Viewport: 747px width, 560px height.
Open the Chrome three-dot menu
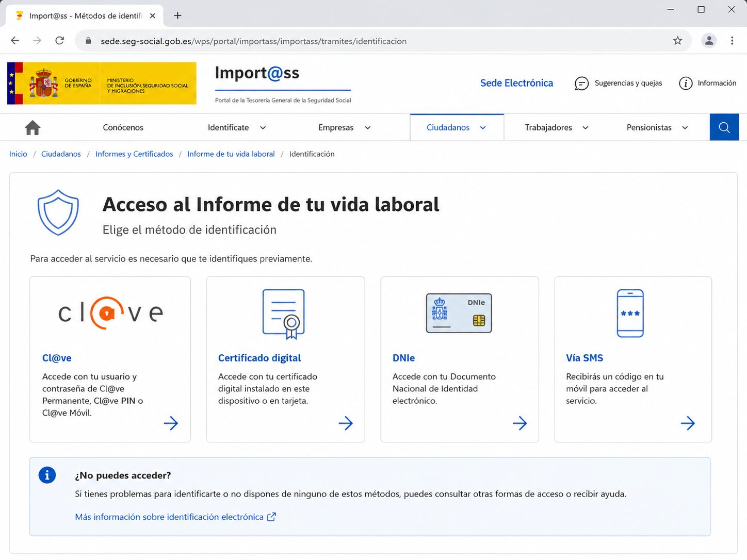(732, 41)
